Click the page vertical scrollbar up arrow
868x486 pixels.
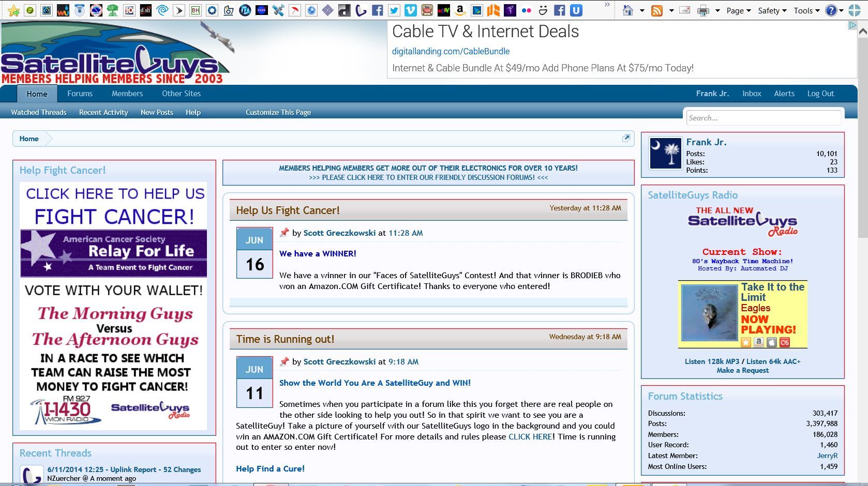863,31
